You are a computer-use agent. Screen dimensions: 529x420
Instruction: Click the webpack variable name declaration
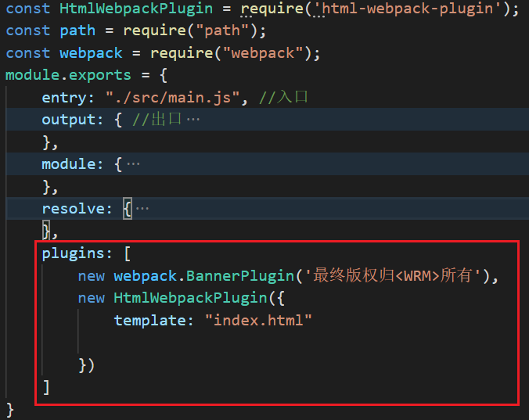91,53
